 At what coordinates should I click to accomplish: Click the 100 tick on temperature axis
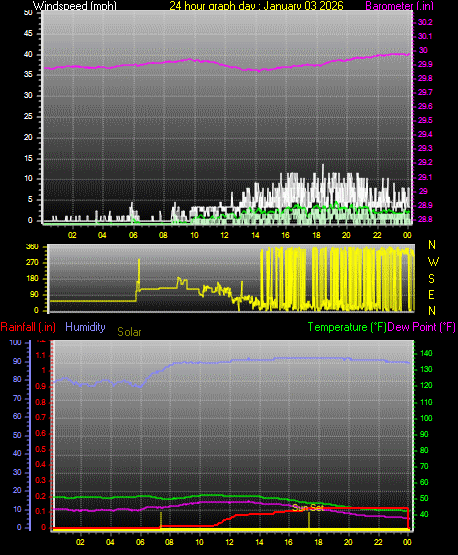pyautogui.click(x=426, y=418)
